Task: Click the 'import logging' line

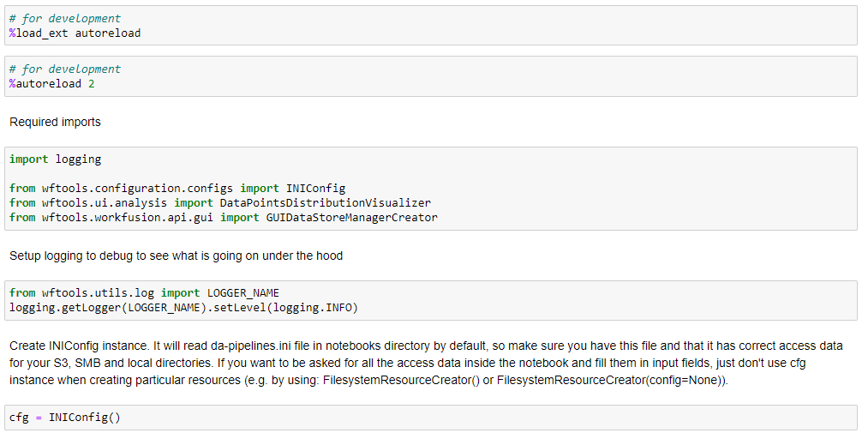Action: (56, 159)
